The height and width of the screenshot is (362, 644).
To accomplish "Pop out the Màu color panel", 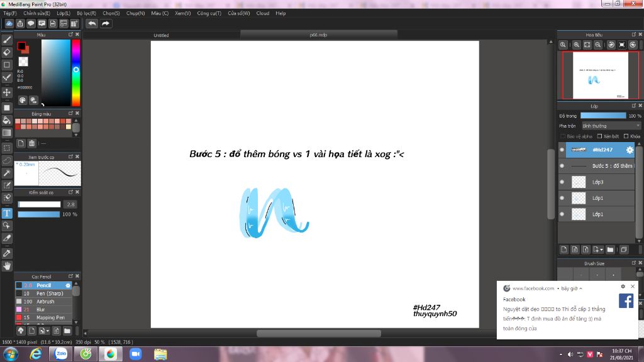I will tap(70, 35).
